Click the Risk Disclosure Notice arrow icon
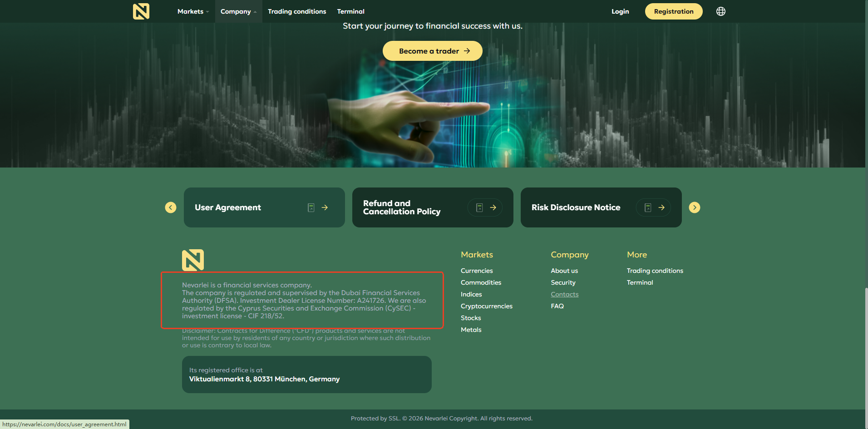The image size is (868, 429). [661, 207]
